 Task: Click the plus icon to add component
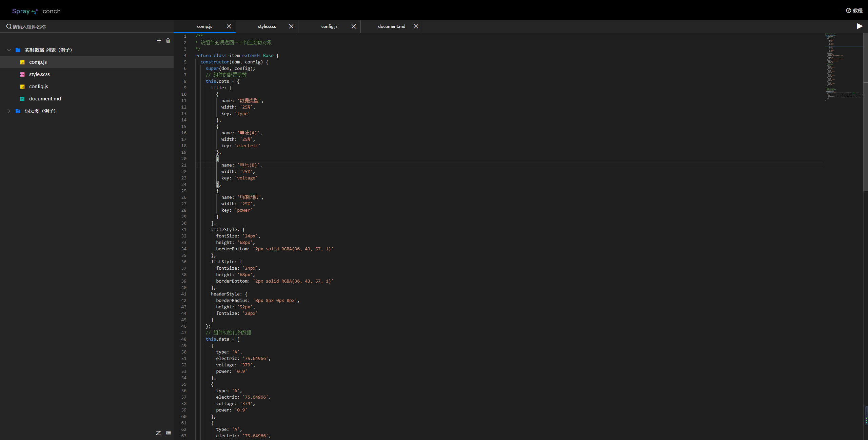[159, 41]
